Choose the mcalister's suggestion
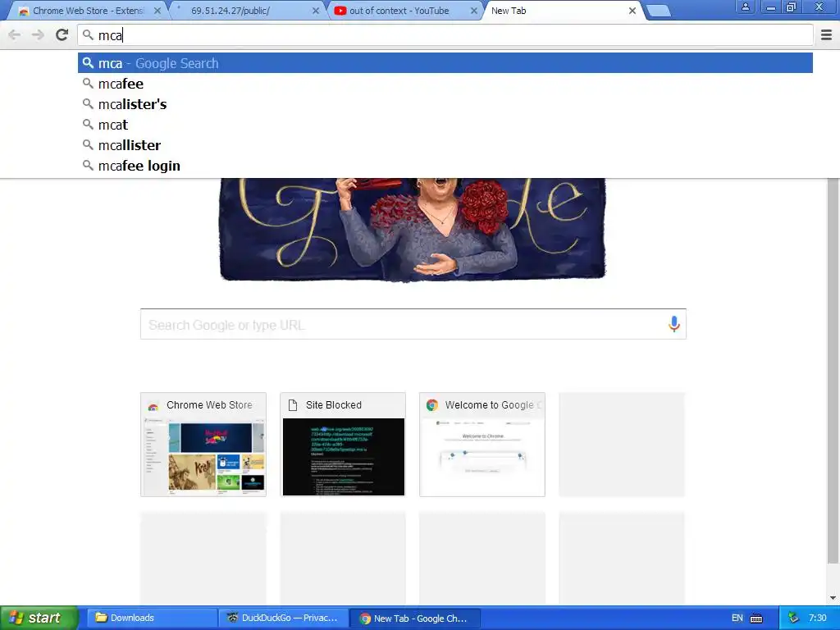This screenshot has height=630, width=840. click(x=445, y=104)
